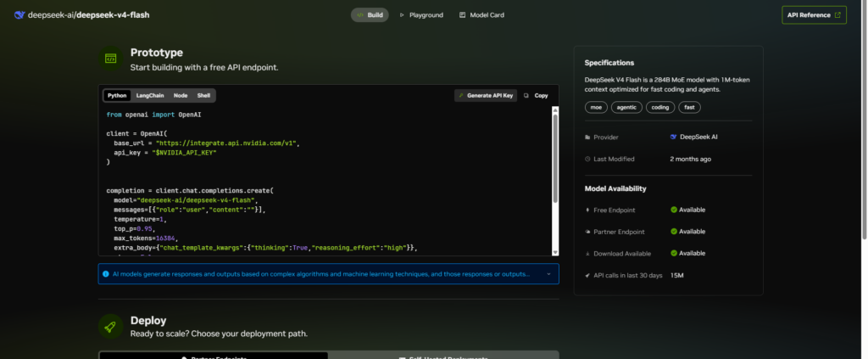The height and width of the screenshot is (359, 868).
Task: Switch to the Build tab
Action: pyautogui.click(x=370, y=15)
